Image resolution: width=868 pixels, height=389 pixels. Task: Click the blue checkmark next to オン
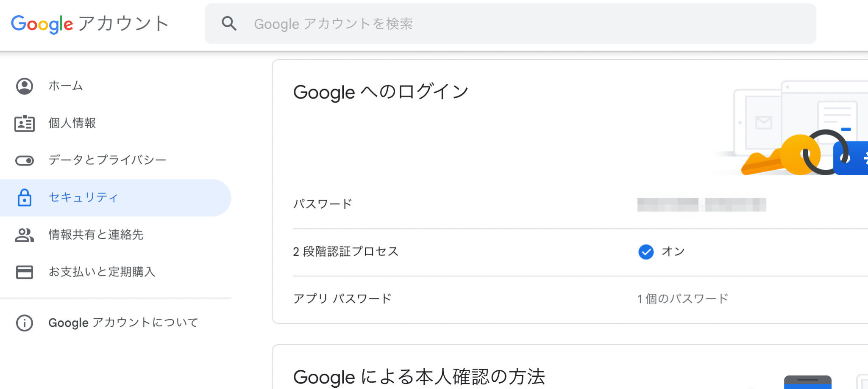646,252
